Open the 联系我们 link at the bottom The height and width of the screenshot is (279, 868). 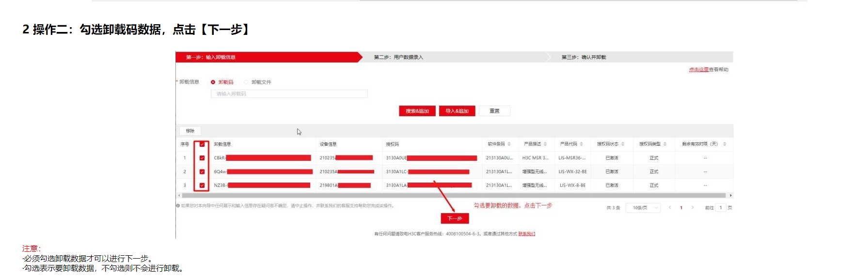[x=526, y=234]
